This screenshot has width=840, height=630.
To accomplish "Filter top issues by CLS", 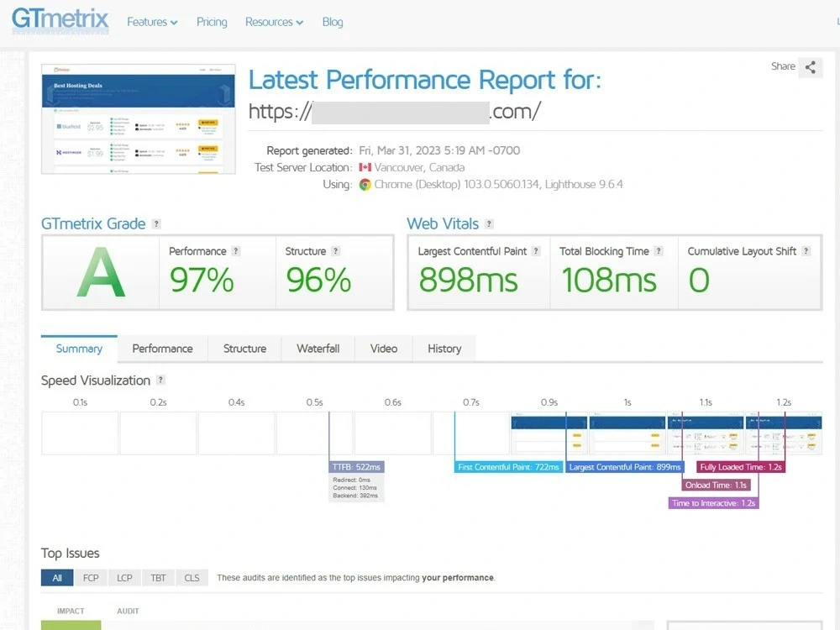I will [x=192, y=578].
